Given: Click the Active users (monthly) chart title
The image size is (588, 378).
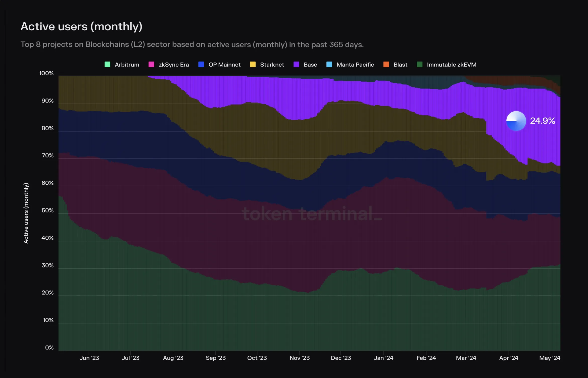Looking at the screenshot, I should click(x=81, y=27).
